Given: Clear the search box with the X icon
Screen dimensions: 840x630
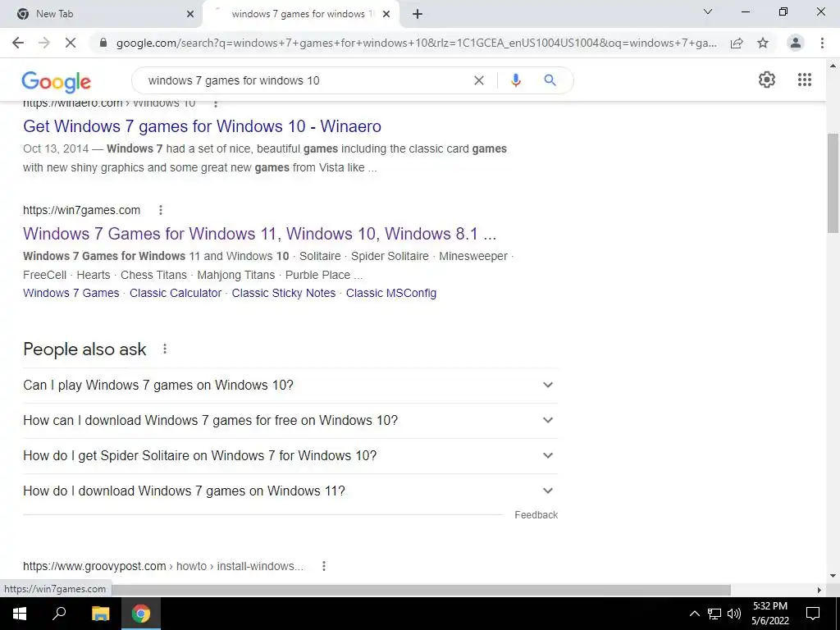Looking at the screenshot, I should [x=479, y=80].
